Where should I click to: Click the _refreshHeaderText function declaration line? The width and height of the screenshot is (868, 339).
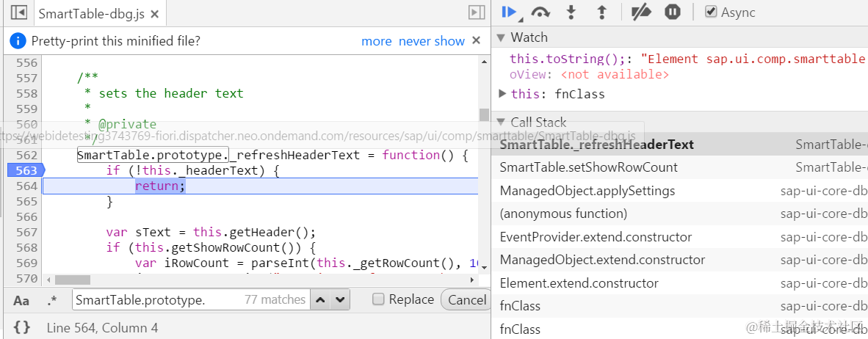point(273,156)
